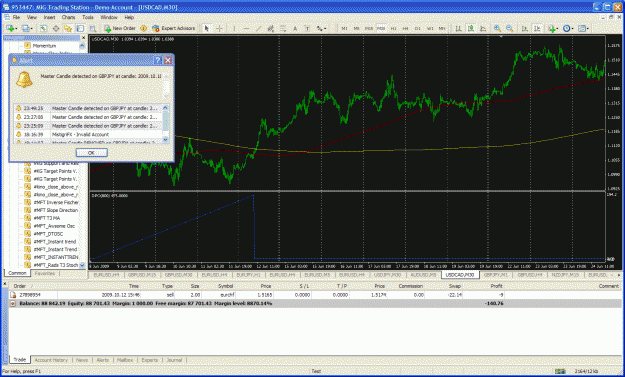The height and width of the screenshot is (377, 625).
Task: Click the help question mark in Alert dialog
Action: tap(158, 60)
